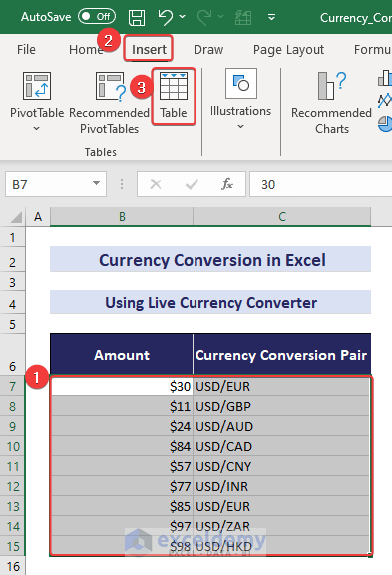This screenshot has height=575, width=392.
Task: Select the USD/INR cell
Action: coord(281,486)
